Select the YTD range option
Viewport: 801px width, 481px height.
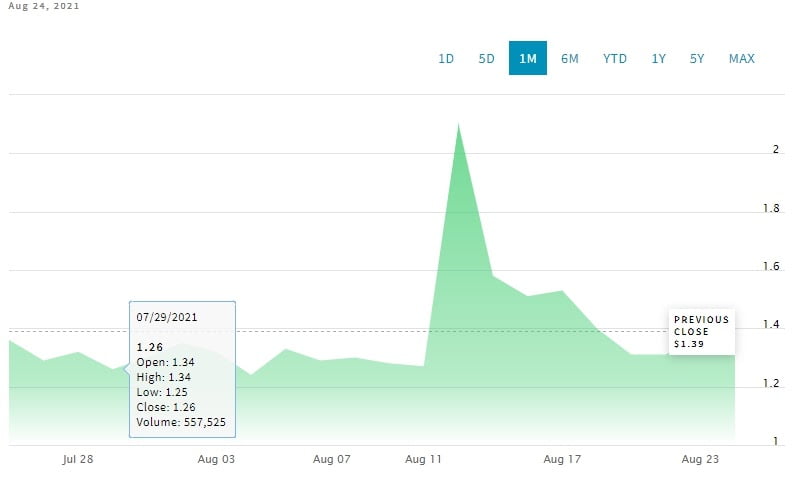click(x=614, y=58)
